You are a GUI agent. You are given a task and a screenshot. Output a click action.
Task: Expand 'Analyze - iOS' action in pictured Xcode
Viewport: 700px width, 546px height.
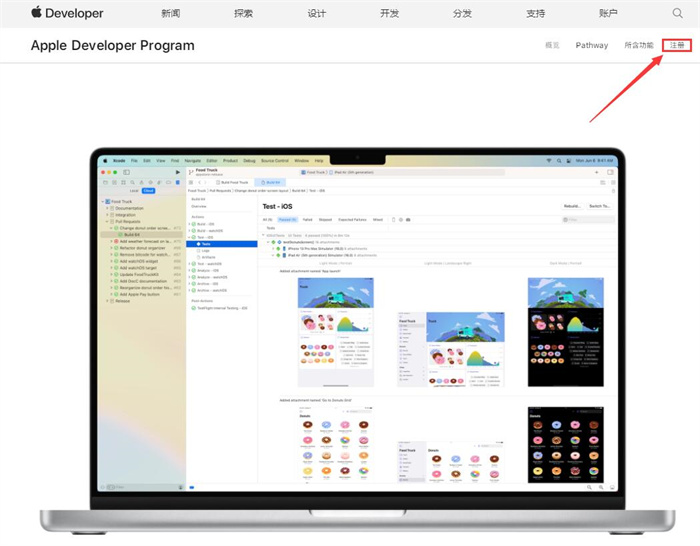coord(189,271)
